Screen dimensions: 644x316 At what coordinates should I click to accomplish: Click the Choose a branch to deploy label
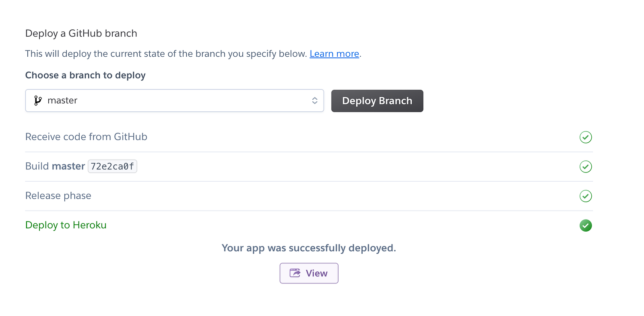click(85, 75)
